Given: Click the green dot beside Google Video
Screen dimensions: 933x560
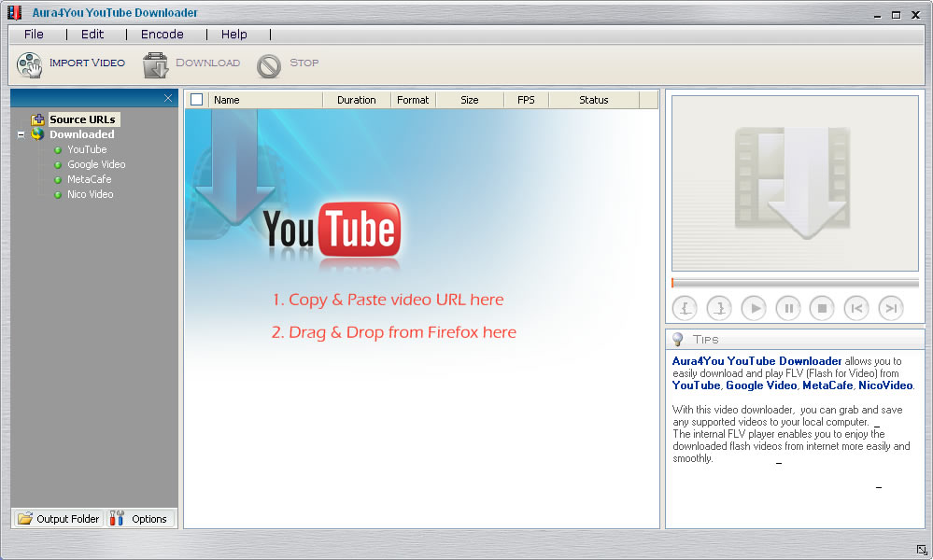Looking at the screenshot, I should pyautogui.click(x=58, y=164).
